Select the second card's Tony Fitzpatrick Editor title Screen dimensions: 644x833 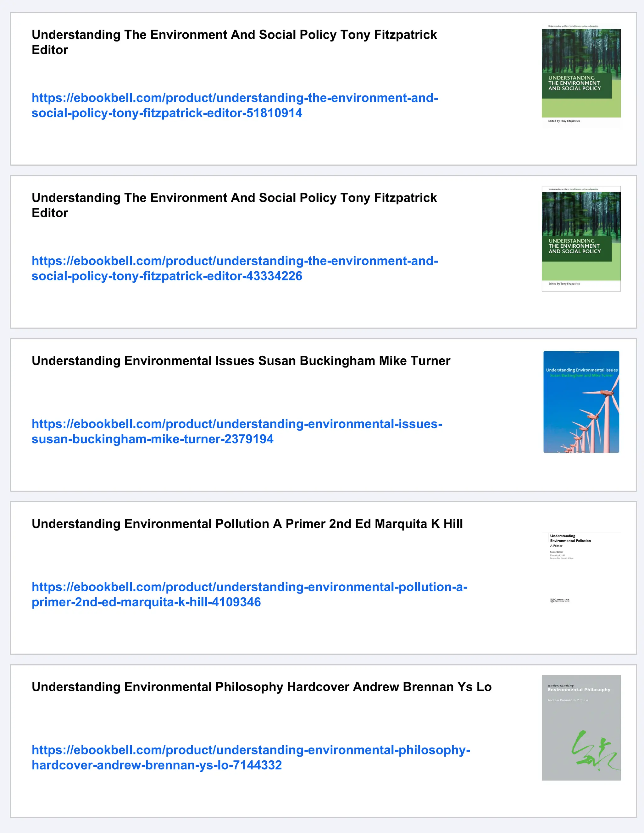234,205
